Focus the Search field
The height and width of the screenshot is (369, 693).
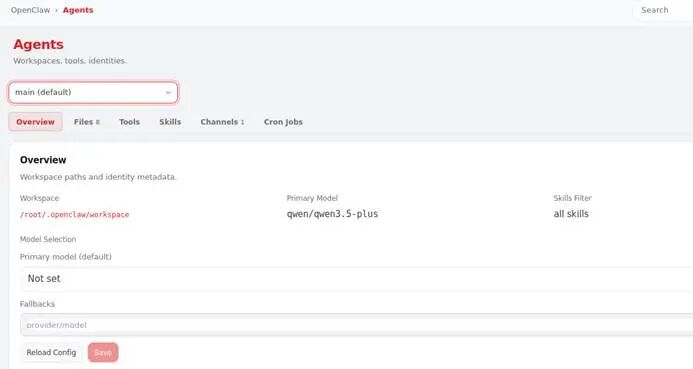coord(663,10)
